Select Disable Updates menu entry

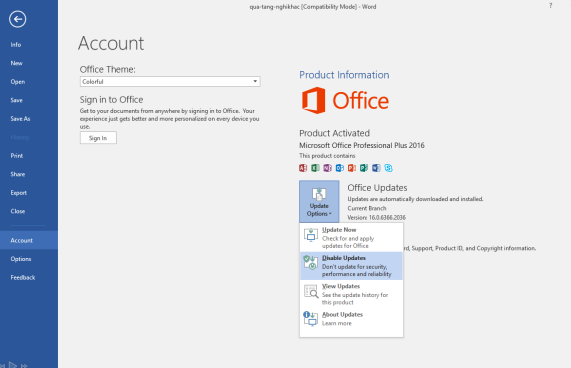pos(351,266)
